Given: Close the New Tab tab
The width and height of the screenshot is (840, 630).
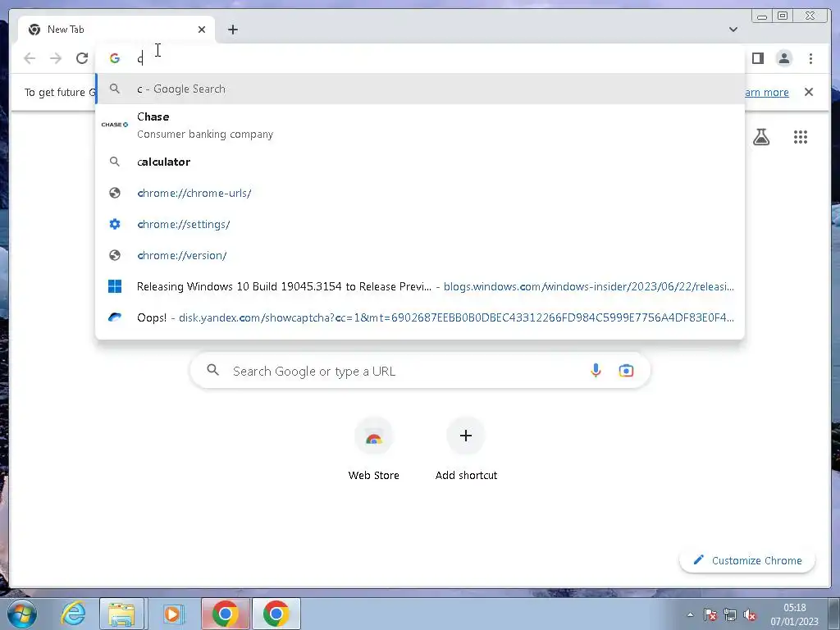Looking at the screenshot, I should click(x=202, y=30).
